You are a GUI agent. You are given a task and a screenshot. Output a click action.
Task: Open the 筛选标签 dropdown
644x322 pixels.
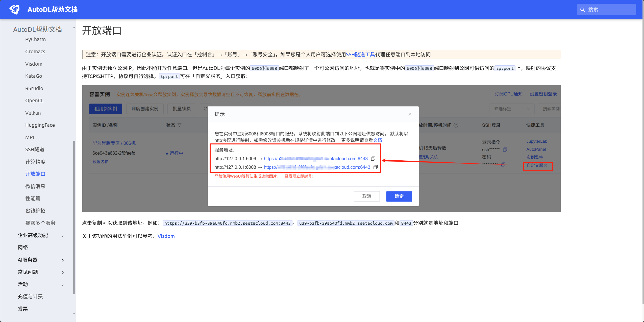coord(511,109)
